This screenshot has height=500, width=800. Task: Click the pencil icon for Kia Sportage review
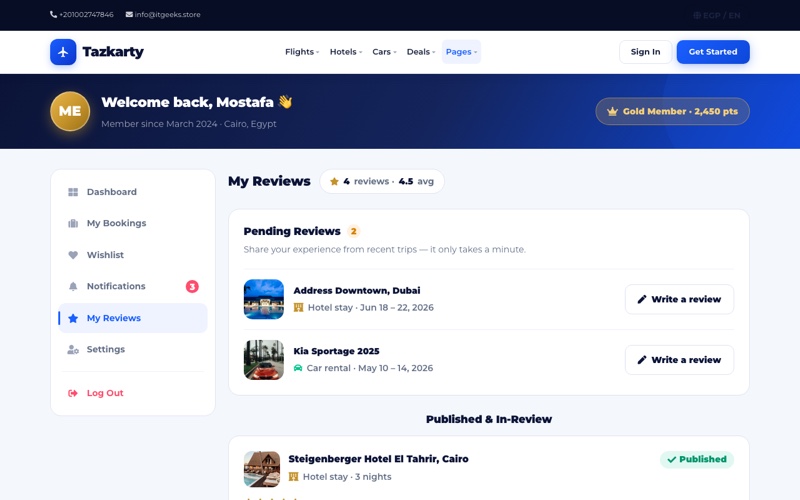642,360
